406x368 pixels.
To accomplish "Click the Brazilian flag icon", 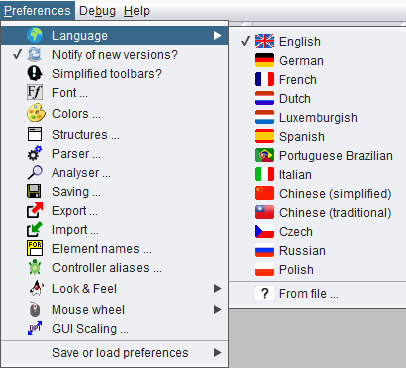I will pos(264,155).
